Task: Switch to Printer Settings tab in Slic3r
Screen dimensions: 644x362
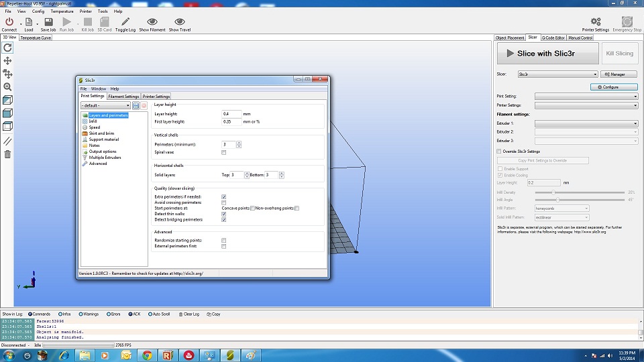Action: point(156,97)
